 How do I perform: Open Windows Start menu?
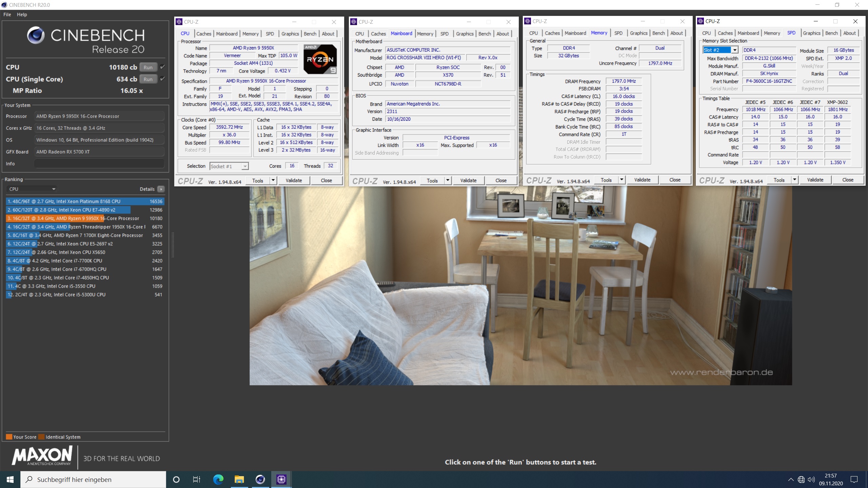point(10,479)
